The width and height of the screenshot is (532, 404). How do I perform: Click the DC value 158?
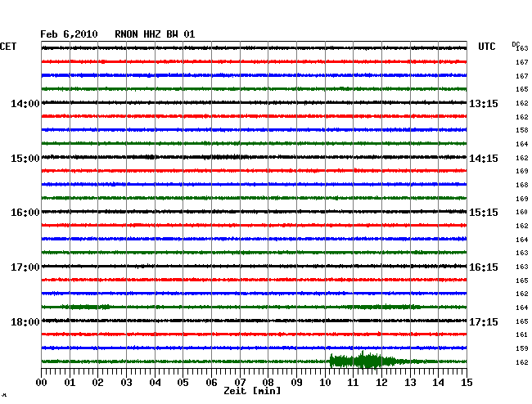click(x=522, y=130)
